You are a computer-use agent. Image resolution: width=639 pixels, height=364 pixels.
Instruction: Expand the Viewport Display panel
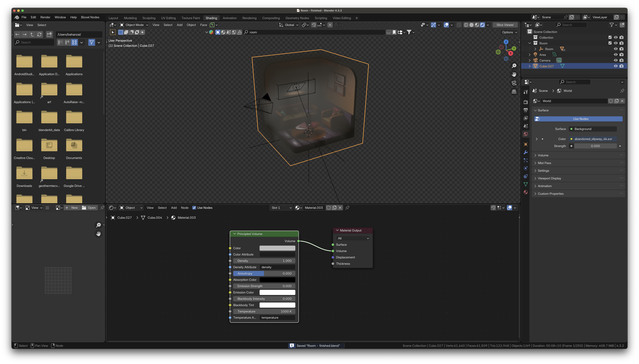[578, 179]
